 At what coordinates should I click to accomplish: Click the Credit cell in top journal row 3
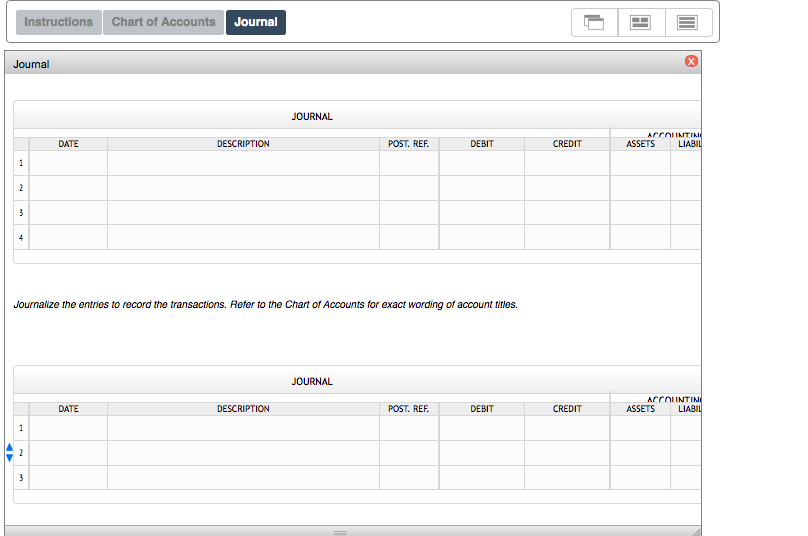click(x=567, y=212)
